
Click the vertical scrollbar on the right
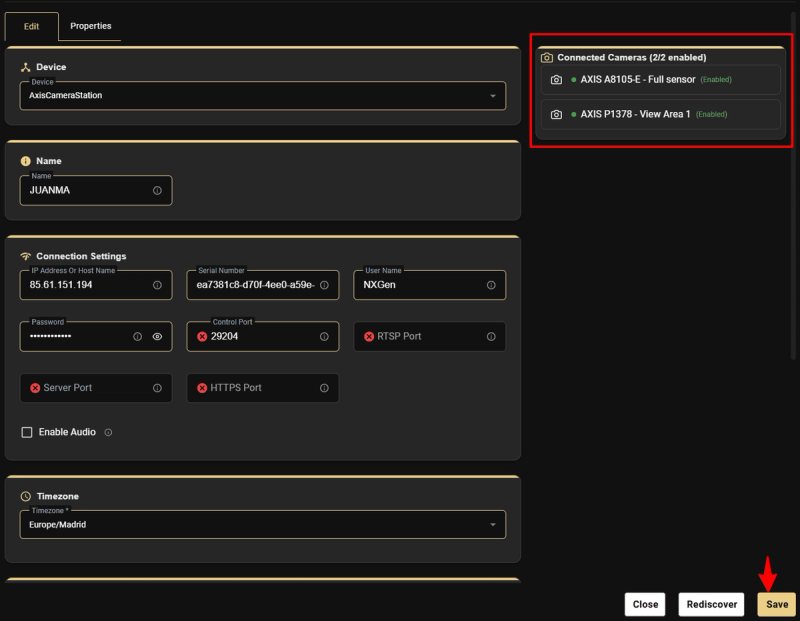[x=793, y=186]
